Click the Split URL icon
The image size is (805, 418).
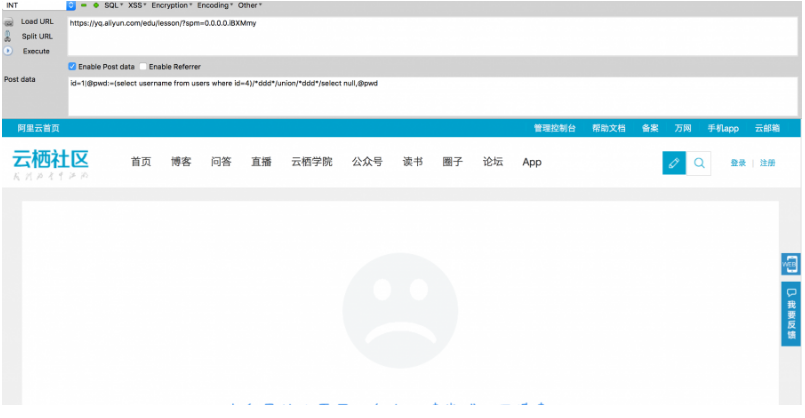click(x=8, y=36)
